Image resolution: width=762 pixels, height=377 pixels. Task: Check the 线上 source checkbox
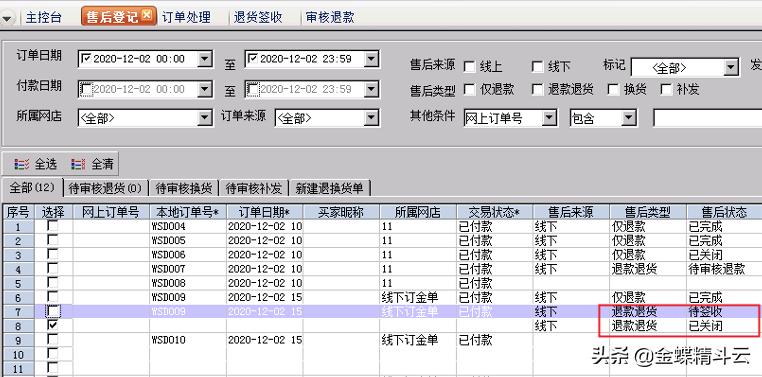coord(469,67)
